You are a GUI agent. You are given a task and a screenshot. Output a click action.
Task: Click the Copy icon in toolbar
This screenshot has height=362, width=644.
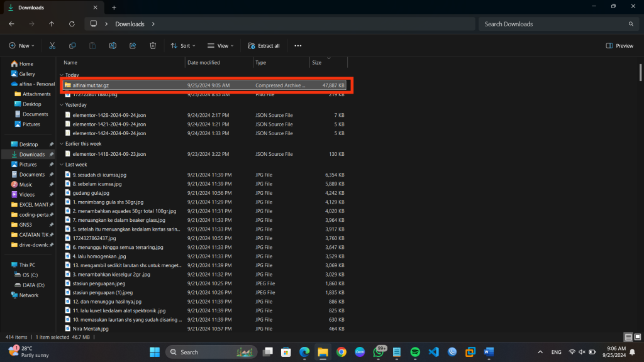click(72, 46)
